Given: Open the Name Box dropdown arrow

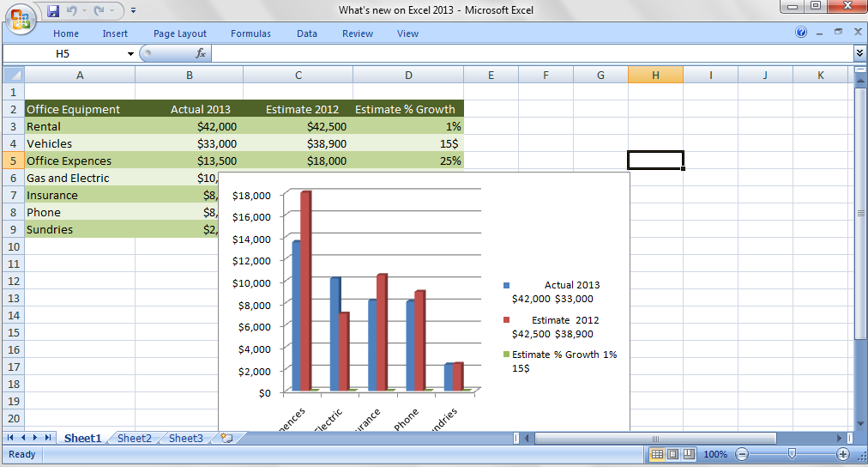Looking at the screenshot, I should coord(130,54).
